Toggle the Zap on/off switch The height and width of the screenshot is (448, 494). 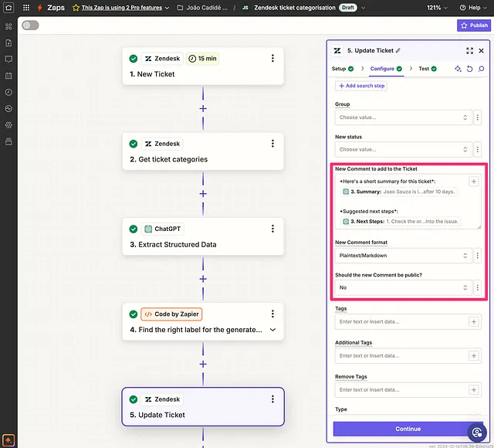[30, 25]
